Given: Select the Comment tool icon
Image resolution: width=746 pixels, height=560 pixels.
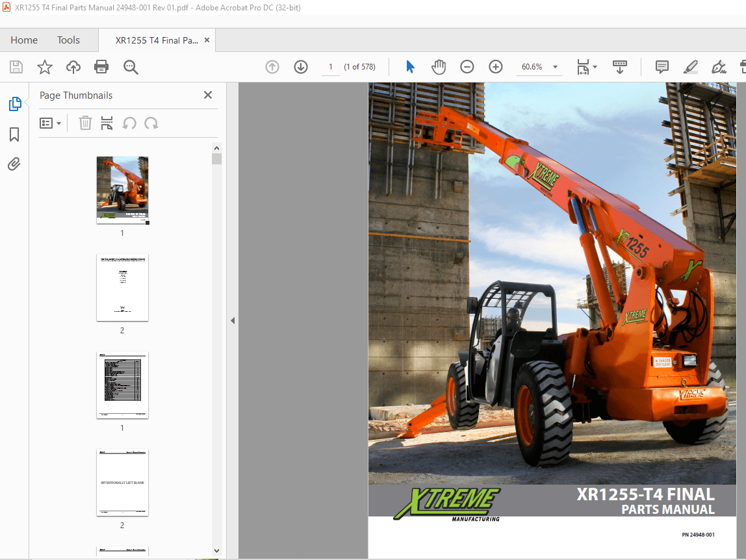Looking at the screenshot, I should click(x=662, y=66).
